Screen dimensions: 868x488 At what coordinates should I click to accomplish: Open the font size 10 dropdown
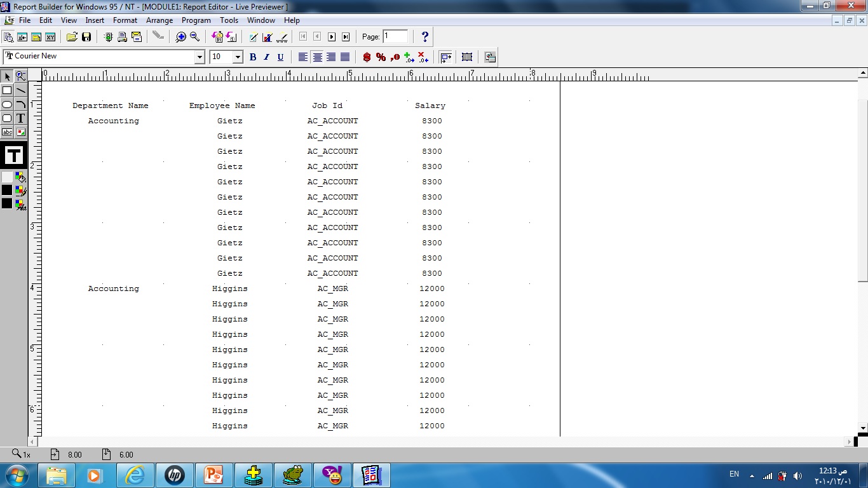click(238, 57)
